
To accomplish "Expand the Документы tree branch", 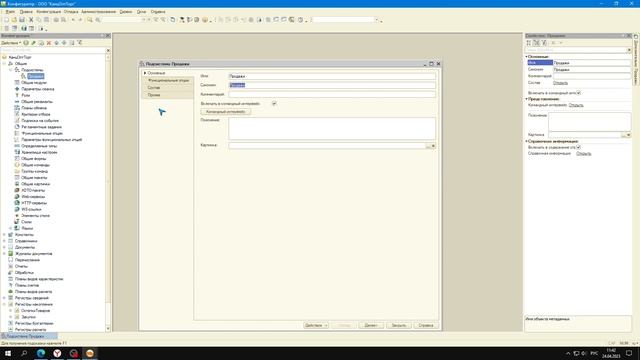I will click(4, 247).
